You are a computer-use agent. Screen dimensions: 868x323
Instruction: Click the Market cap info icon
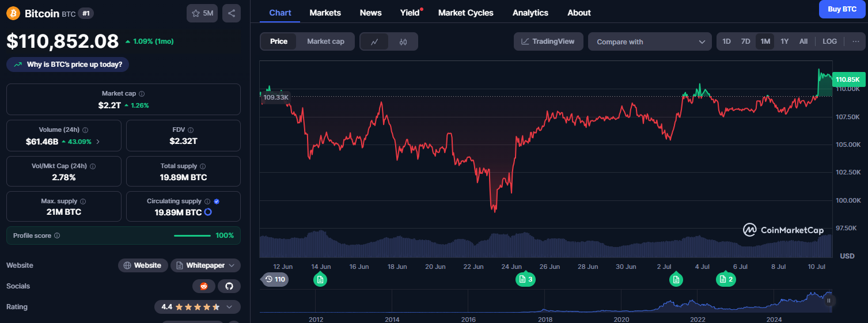[x=142, y=93]
